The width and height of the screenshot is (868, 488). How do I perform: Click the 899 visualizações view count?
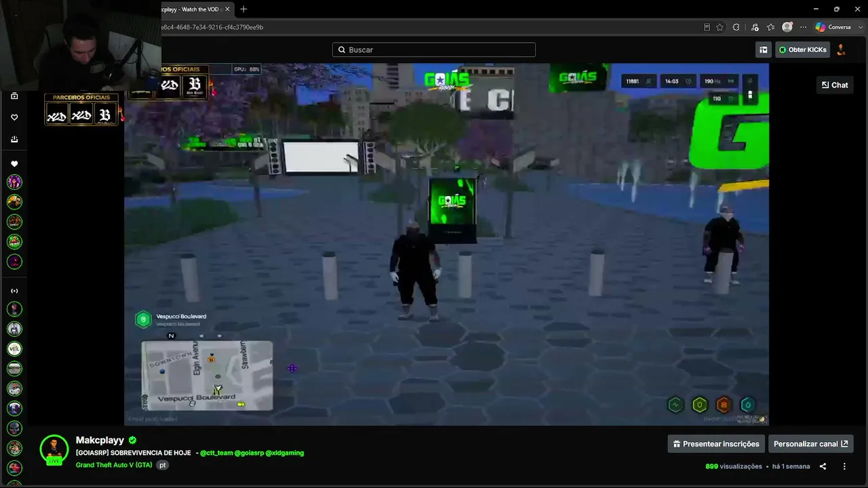pyautogui.click(x=734, y=466)
